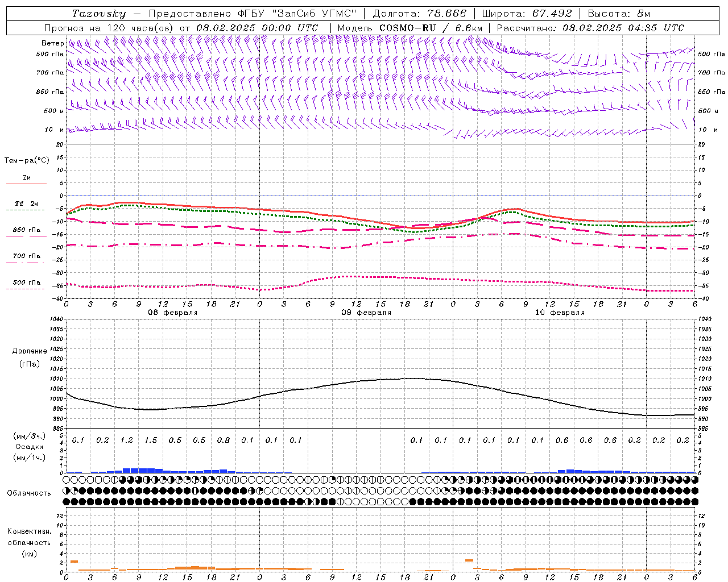Click the Тем-ра(°C) temperature panel label

point(27,161)
